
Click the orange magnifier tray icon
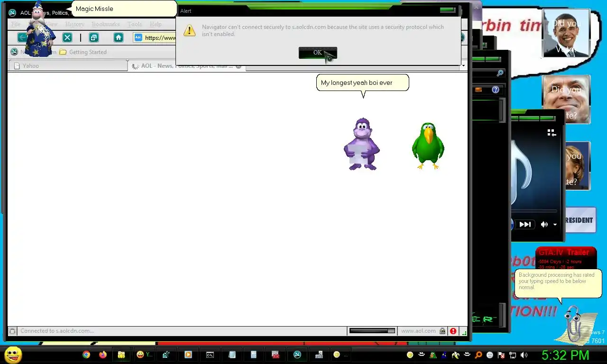click(478, 355)
